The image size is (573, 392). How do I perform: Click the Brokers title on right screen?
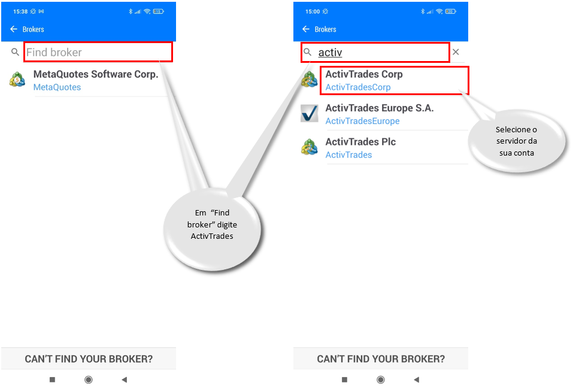pyautogui.click(x=325, y=29)
